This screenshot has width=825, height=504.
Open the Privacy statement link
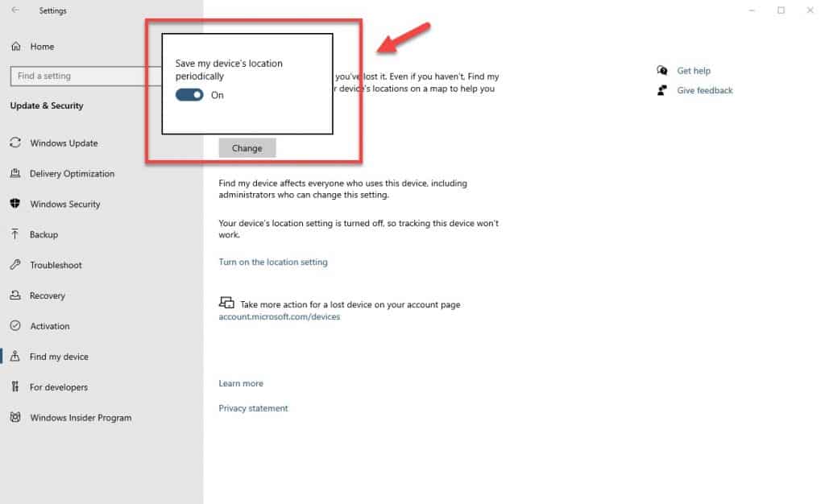tap(253, 408)
